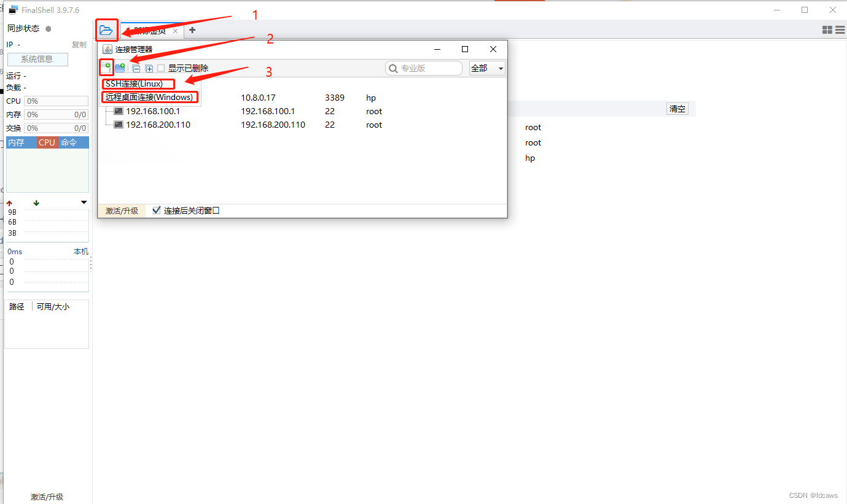Switch to grid layout view icon
The width and height of the screenshot is (847, 504).
coord(827,30)
